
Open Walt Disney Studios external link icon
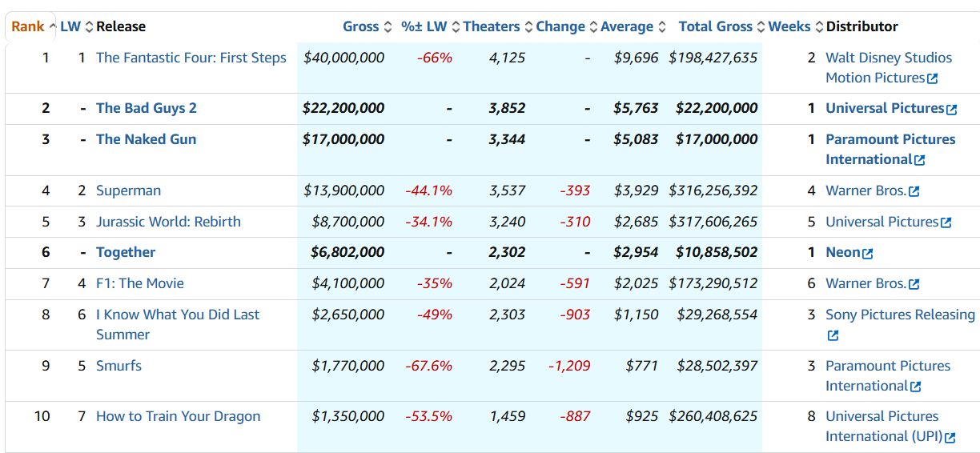pyautogui.click(x=933, y=78)
